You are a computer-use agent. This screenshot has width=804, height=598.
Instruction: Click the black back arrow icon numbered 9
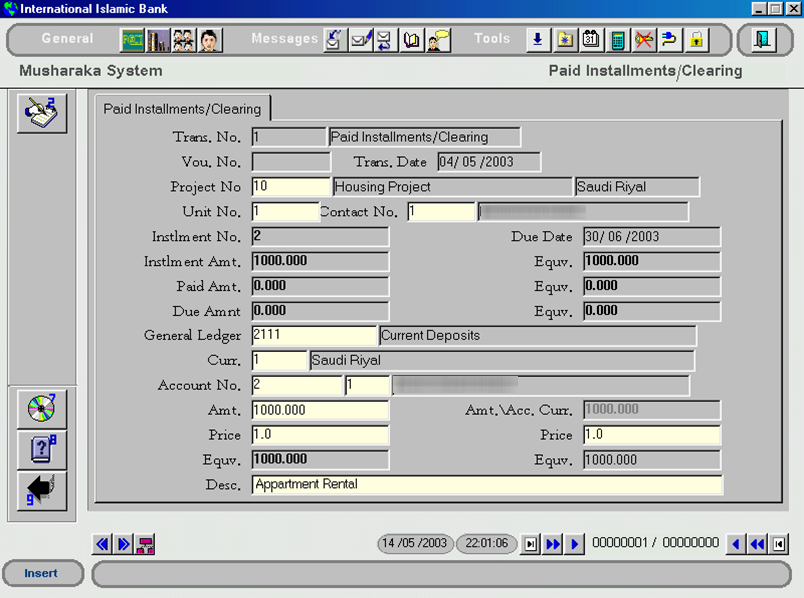point(42,491)
